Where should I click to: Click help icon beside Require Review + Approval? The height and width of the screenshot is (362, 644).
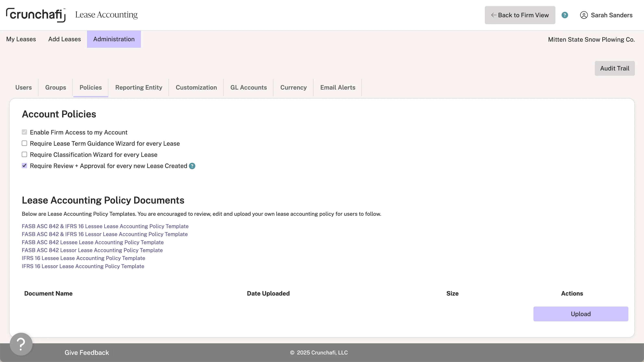(x=192, y=166)
